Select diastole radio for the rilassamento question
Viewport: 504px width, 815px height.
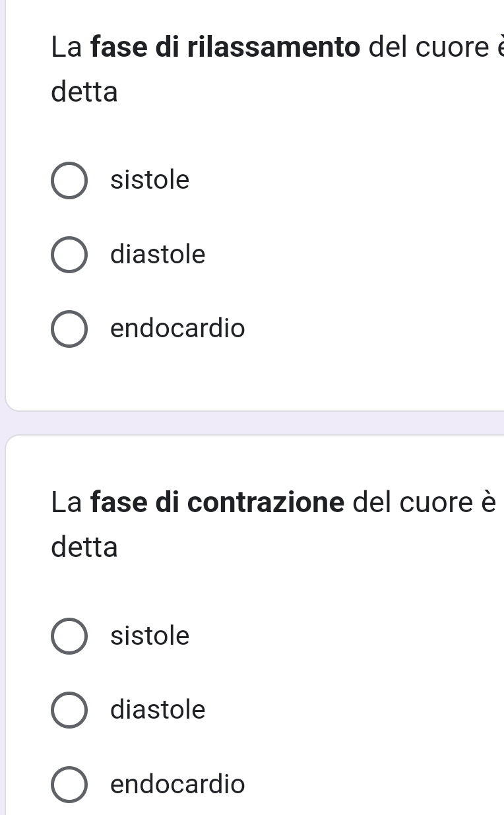coord(68,255)
